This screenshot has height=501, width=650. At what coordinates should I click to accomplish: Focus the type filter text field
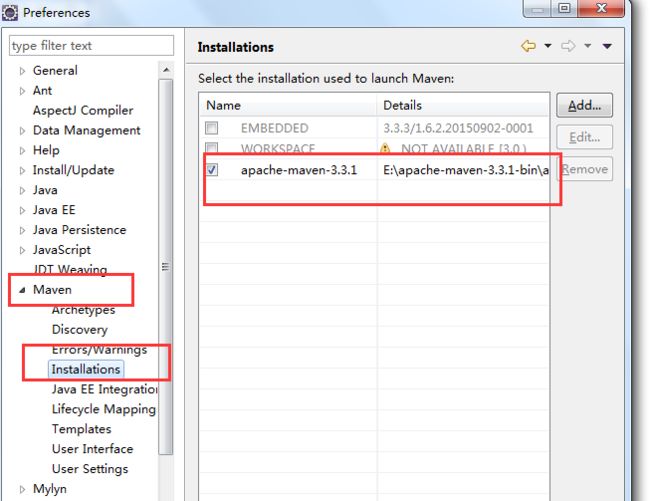coord(91,46)
